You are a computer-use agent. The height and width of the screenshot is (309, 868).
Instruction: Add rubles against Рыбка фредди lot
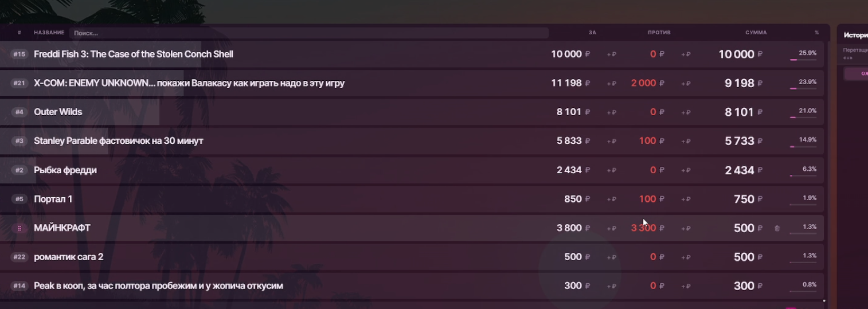coord(685,170)
